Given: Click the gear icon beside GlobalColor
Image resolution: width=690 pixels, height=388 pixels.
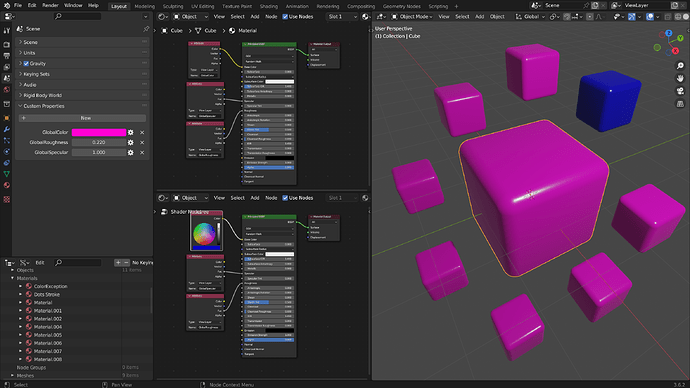Looking at the screenshot, I should (x=130, y=132).
